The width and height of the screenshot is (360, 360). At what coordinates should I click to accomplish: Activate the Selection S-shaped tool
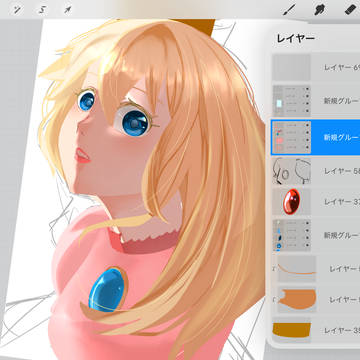coord(42,10)
